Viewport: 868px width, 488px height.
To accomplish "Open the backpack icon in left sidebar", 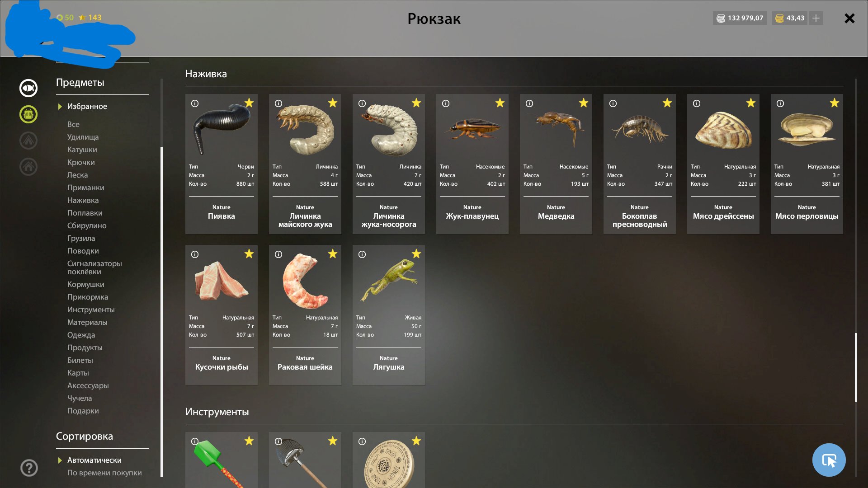I will (x=28, y=114).
